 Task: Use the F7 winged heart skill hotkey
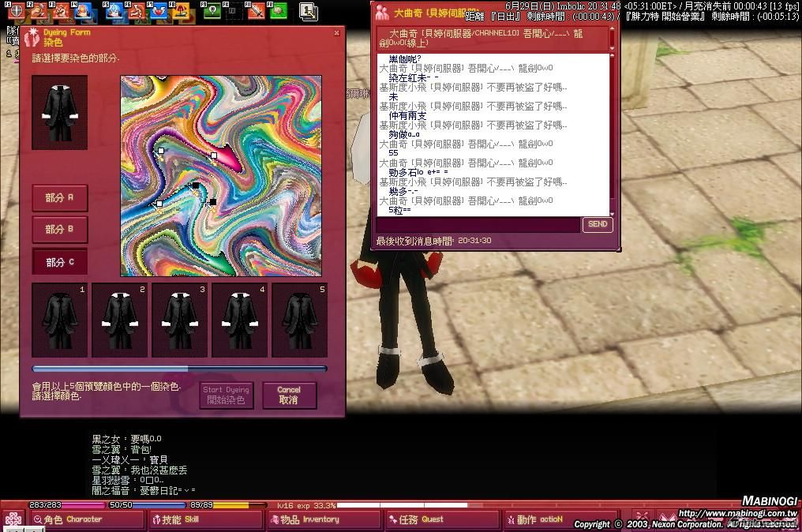159,10
